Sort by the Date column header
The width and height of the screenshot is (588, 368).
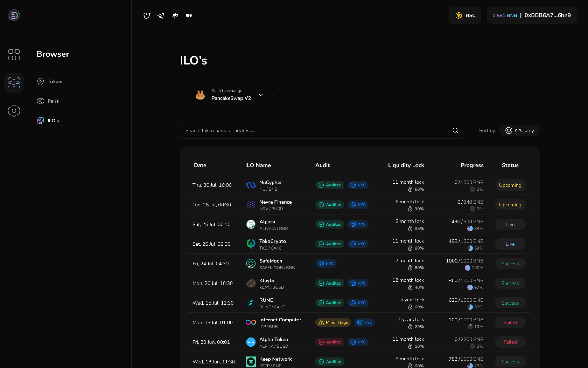click(200, 165)
